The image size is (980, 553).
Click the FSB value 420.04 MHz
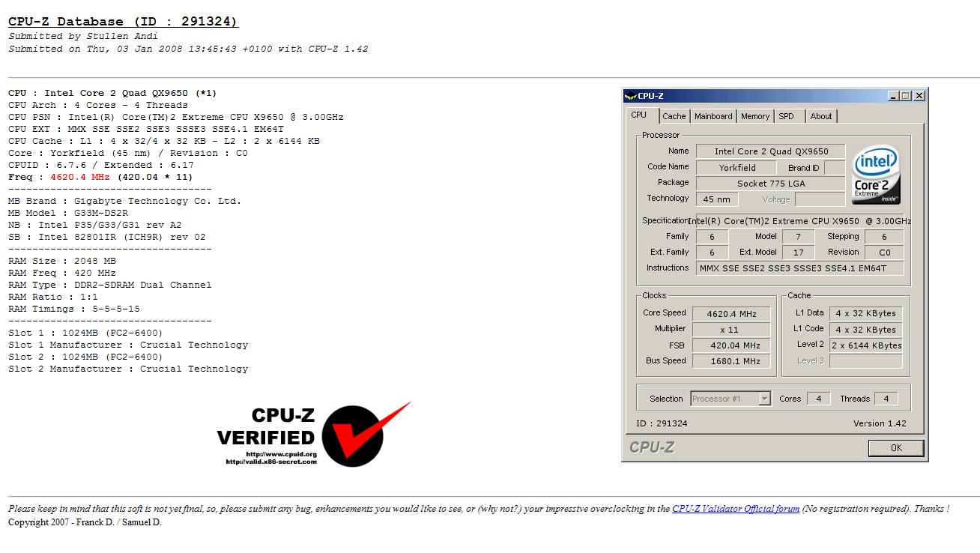coord(731,345)
